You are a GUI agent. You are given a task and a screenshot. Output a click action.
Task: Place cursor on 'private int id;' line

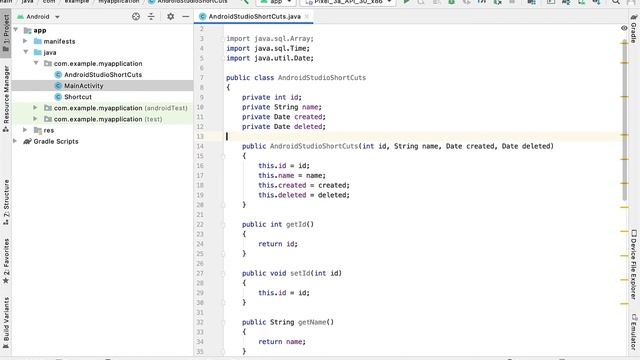point(271,97)
